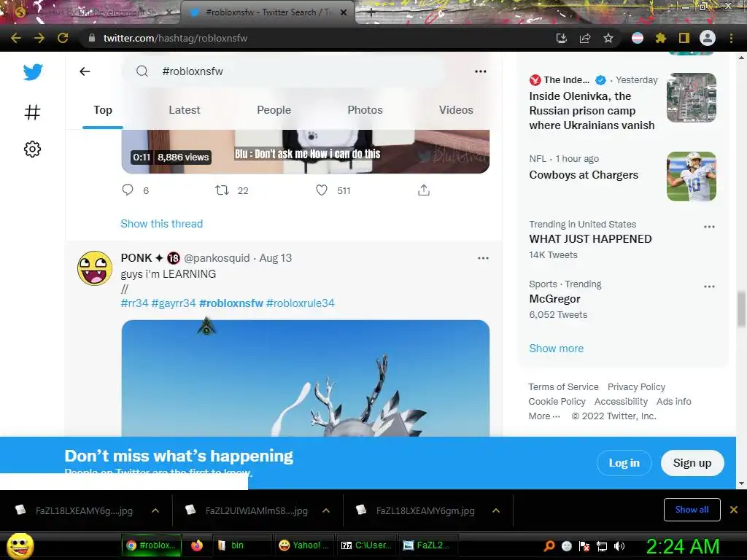Open the #gayrr34 hashtag

tap(174, 303)
